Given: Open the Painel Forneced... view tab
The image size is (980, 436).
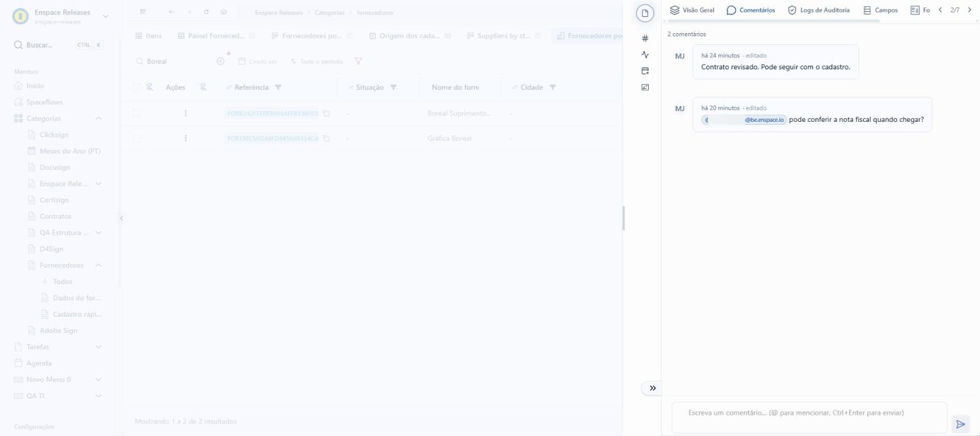Looking at the screenshot, I should [x=216, y=36].
